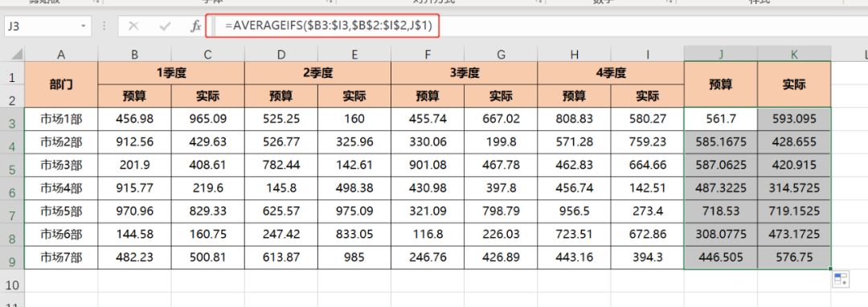The height and width of the screenshot is (307, 868).
Task: Click cell with value 456.98
Action: pyautogui.click(x=134, y=118)
